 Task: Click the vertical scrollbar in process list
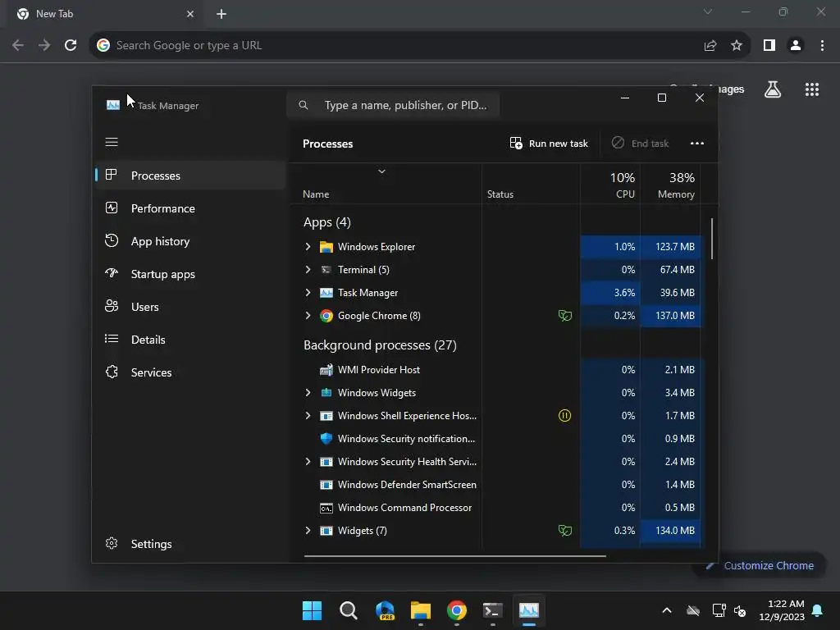tap(712, 239)
